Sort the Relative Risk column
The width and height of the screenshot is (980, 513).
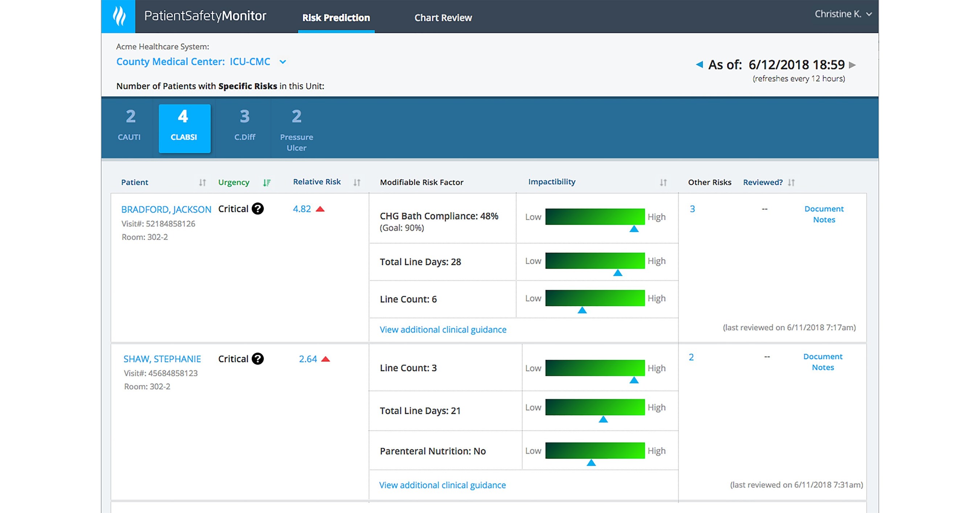coord(357,182)
